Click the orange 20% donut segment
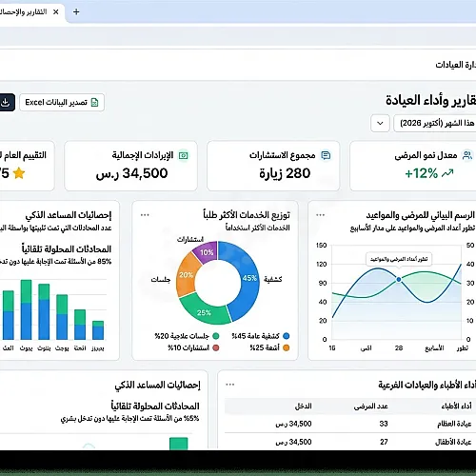Screen dimensions: 476x476 (187, 275)
